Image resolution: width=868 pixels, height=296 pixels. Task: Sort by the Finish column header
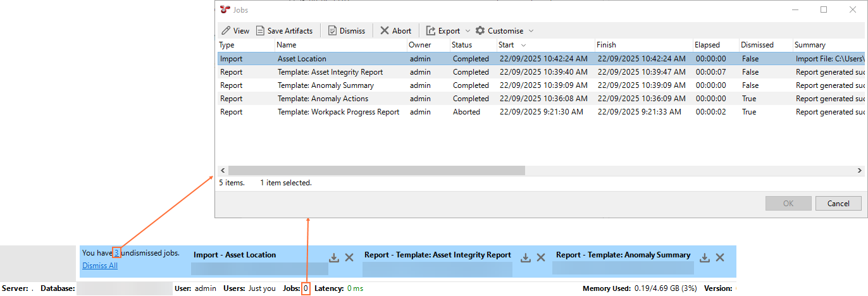click(643, 45)
